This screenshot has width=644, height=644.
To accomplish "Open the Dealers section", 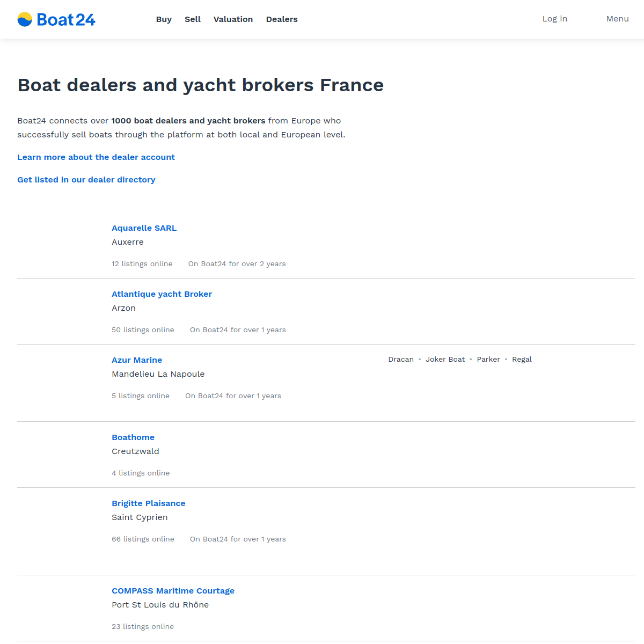I will (x=282, y=19).
